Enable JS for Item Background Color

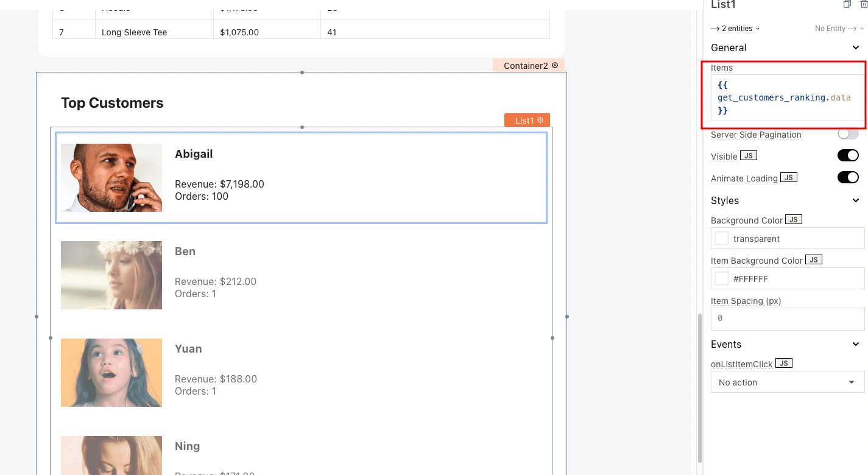814,260
